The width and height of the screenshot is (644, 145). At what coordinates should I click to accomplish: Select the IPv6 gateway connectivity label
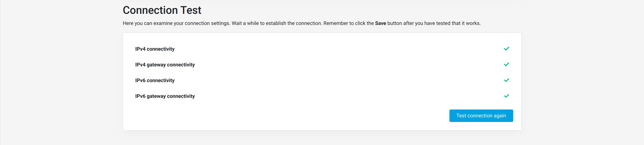pos(165,96)
